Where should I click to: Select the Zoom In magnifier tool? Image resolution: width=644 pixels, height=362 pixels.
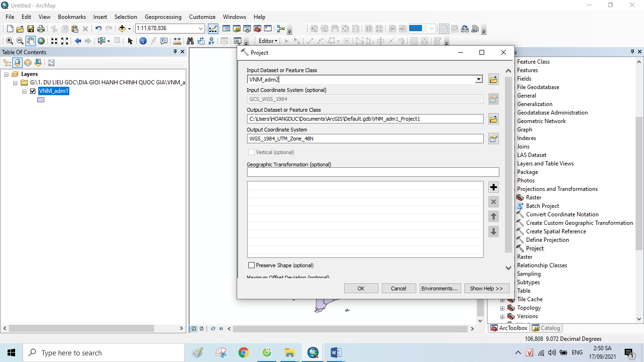point(9,41)
